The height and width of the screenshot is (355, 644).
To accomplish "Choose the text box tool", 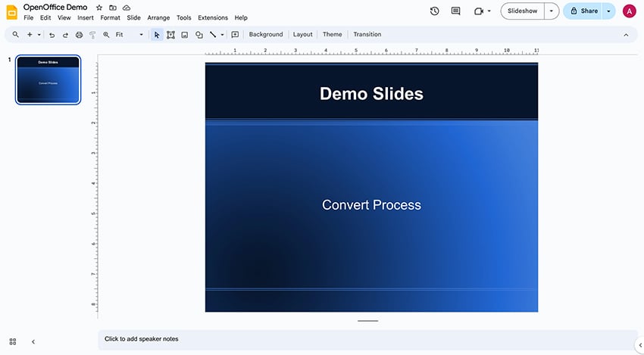I will pyautogui.click(x=170, y=35).
